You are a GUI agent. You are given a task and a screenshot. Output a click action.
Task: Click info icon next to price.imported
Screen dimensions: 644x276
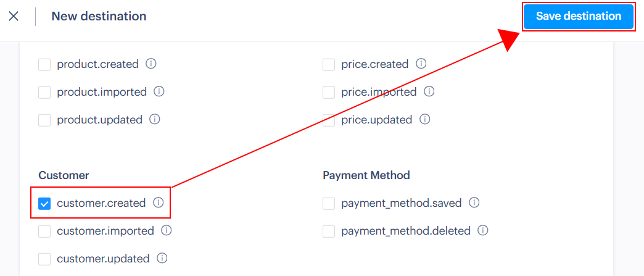(x=429, y=91)
